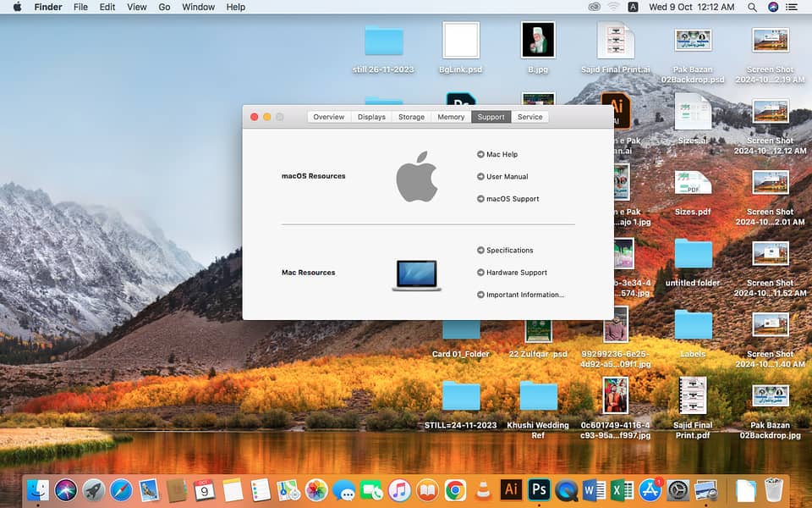Open System Preferences in the dock
This screenshot has width=812, height=508.
tap(678, 489)
